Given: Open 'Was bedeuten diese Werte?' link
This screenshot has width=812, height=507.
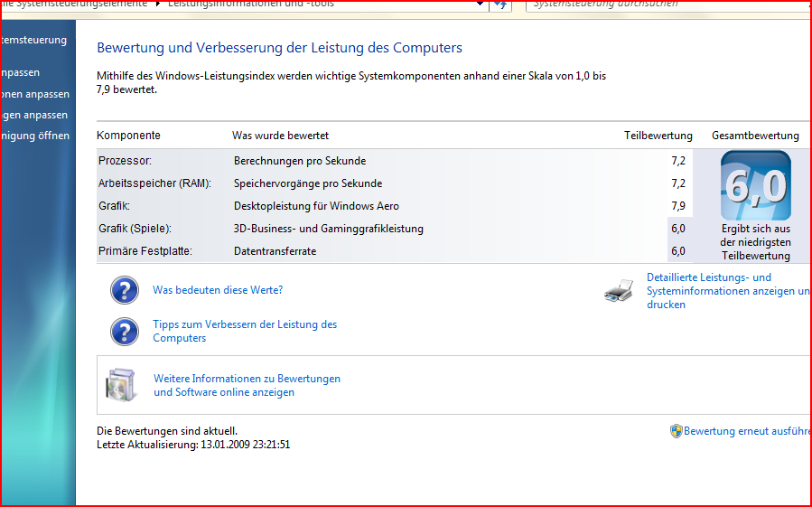Looking at the screenshot, I should point(218,290).
